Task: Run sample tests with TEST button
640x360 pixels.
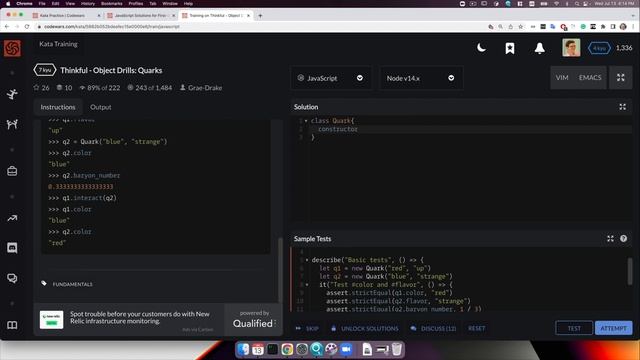Action: tap(574, 328)
